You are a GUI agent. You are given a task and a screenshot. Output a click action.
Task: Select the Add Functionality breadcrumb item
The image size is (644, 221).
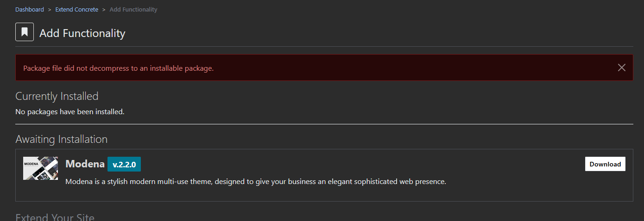133,9
